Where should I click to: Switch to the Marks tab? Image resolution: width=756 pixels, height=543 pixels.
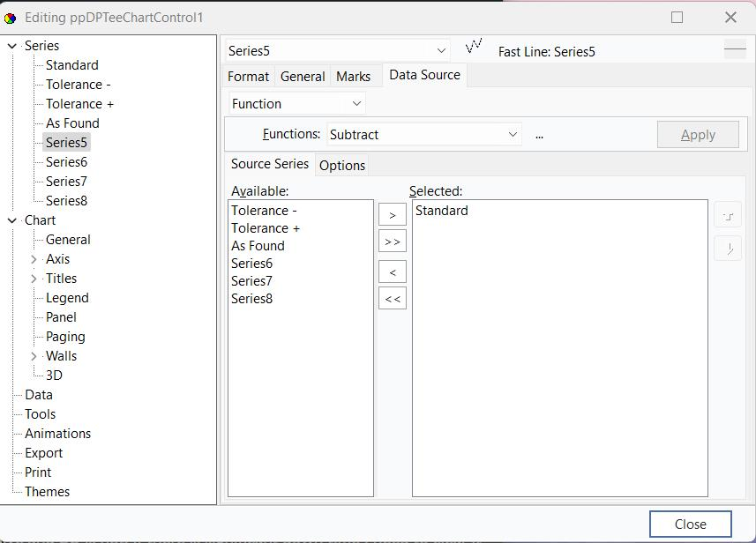pyautogui.click(x=353, y=77)
